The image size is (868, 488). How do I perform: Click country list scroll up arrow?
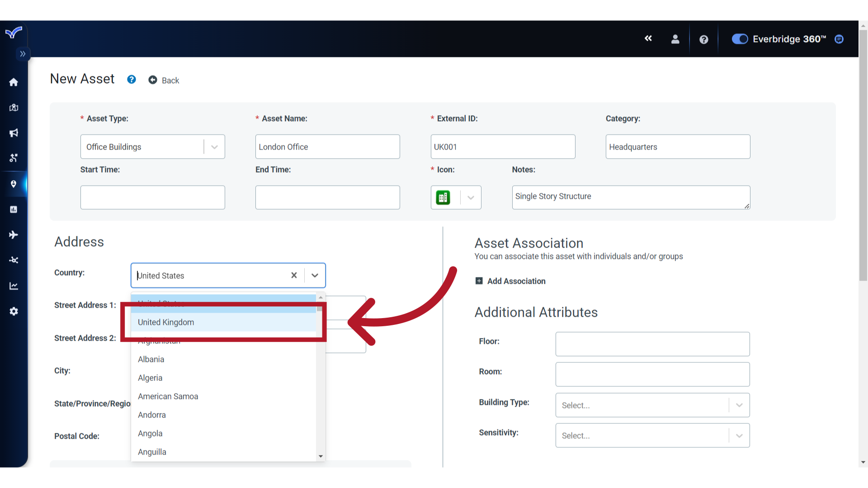321,297
